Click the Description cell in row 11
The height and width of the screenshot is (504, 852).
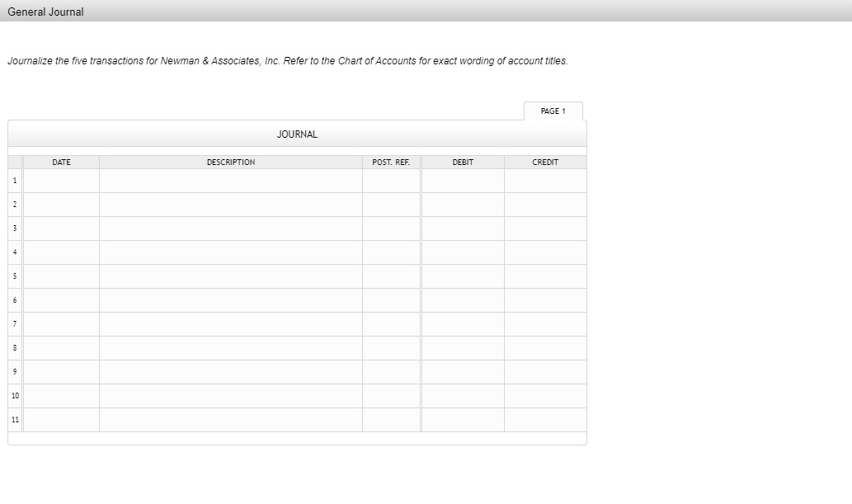[231, 420]
